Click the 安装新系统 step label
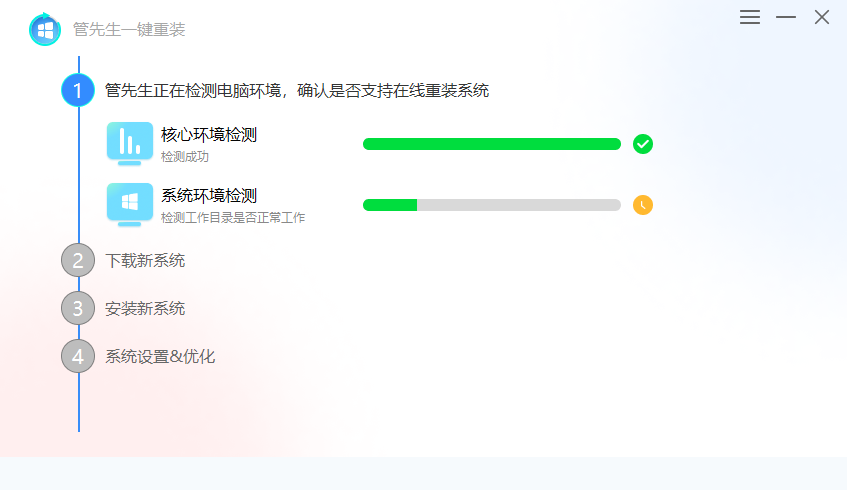847x490 pixels. pyautogui.click(x=145, y=309)
